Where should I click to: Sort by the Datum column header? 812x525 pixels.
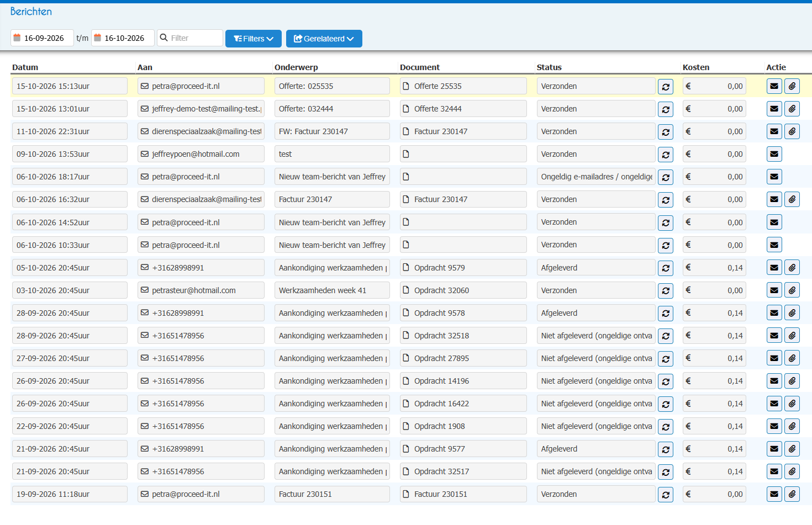click(25, 67)
